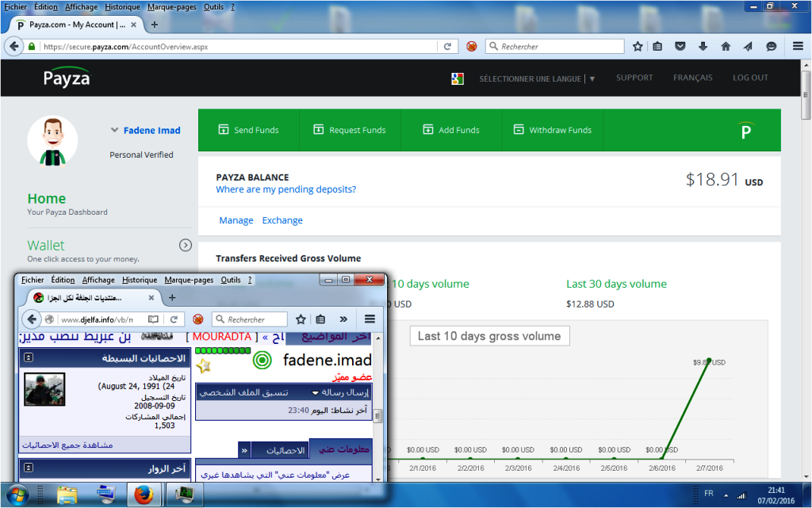Open the Outils menu in the djelfa.info window

231,280
